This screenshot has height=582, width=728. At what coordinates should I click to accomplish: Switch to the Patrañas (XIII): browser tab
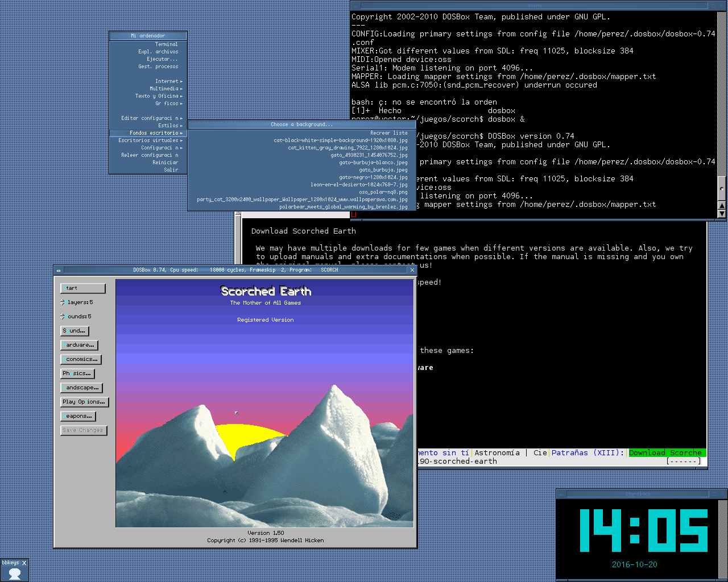[588, 453]
